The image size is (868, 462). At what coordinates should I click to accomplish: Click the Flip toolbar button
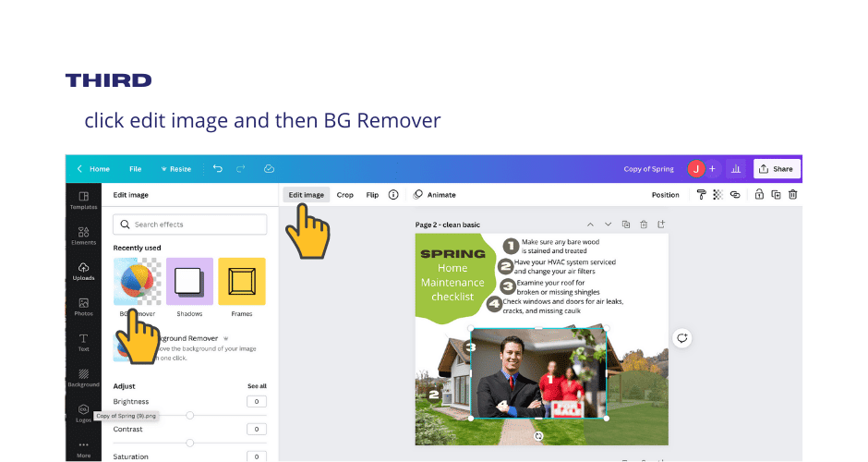pyautogui.click(x=372, y=195)
